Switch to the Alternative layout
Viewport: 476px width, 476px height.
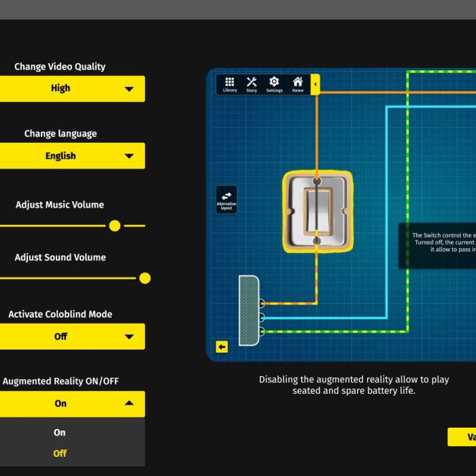click(226, 200)
